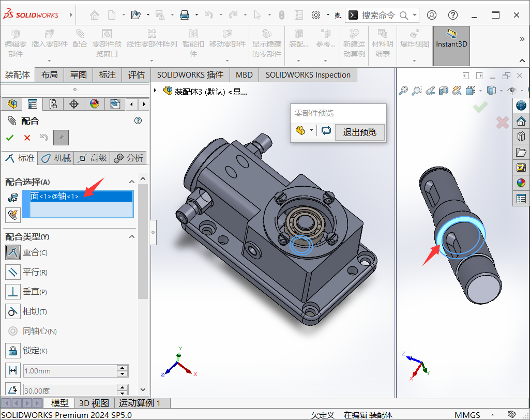The image size is (530, 420).
Task: Collapse the 配合类型(Y) section
Action: tap(132, 236)
